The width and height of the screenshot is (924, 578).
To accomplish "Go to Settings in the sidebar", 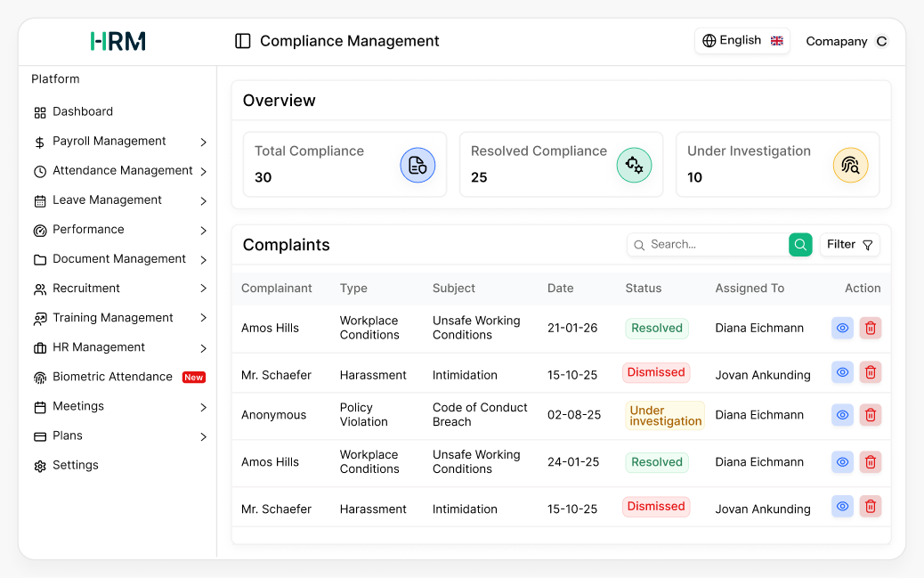I will pos(74,465).
